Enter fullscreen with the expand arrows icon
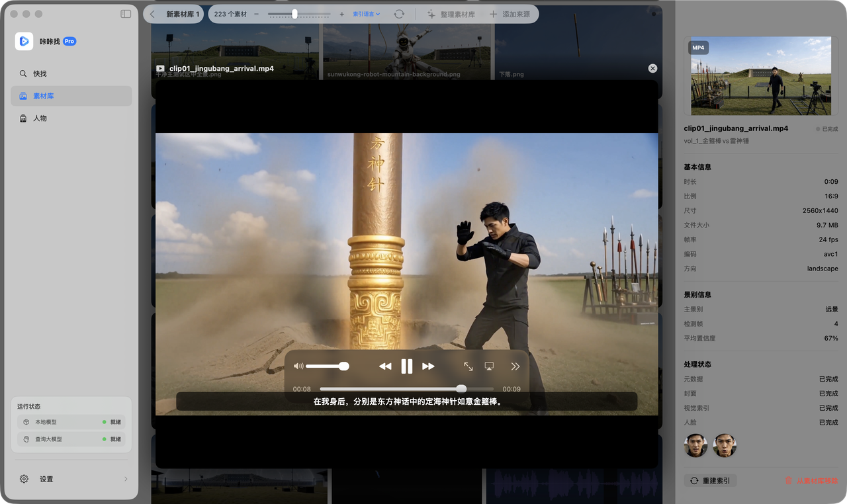The image size is (847, 504). click(x=468, y=366)
